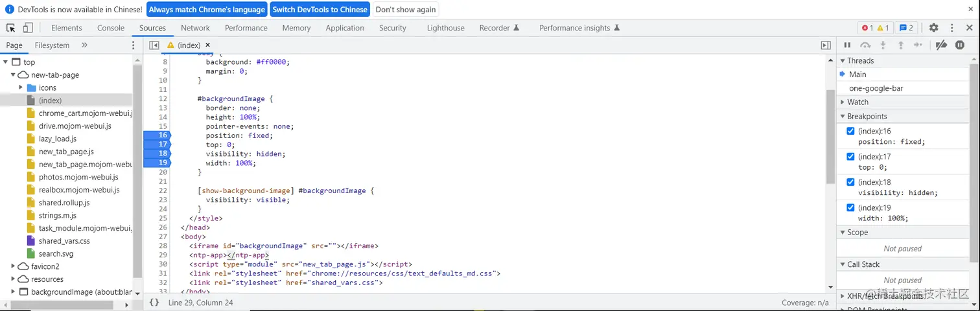Image resolution: width=980 pixels, height=311 pixels.
Task: Pause script execution
Action: click(847, 45)
